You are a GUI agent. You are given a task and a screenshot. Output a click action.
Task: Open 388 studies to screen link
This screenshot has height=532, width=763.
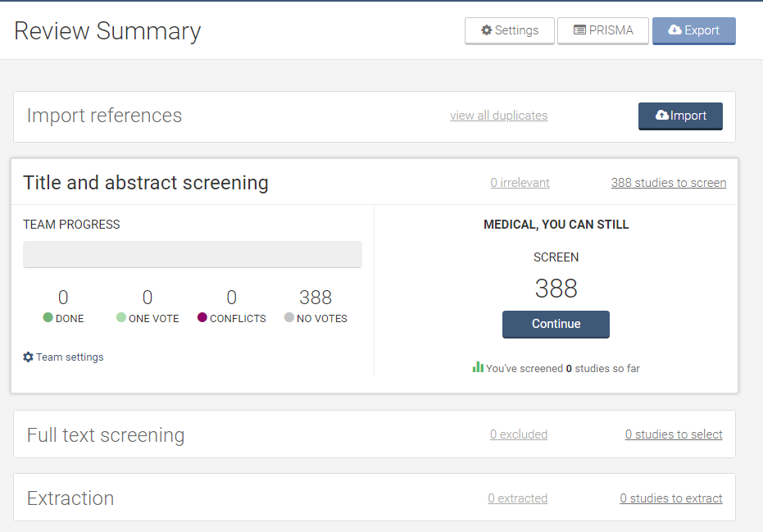[x=668, y=183]
